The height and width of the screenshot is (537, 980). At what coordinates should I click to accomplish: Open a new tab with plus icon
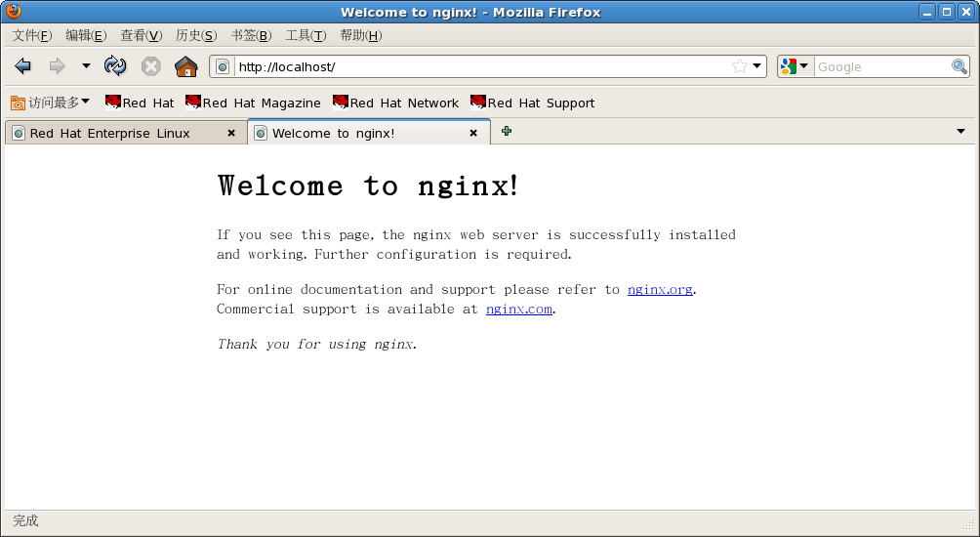pyautogui.click(x=507, y=131)
